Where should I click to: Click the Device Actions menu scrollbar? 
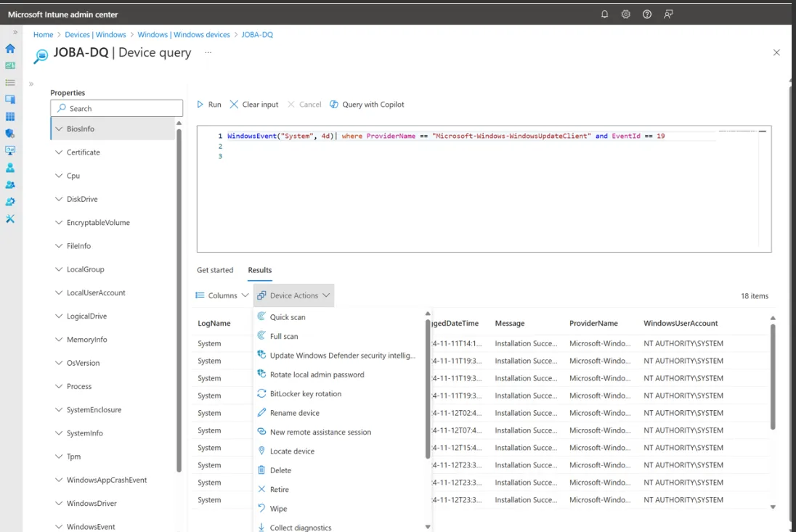tap(428, 388)
